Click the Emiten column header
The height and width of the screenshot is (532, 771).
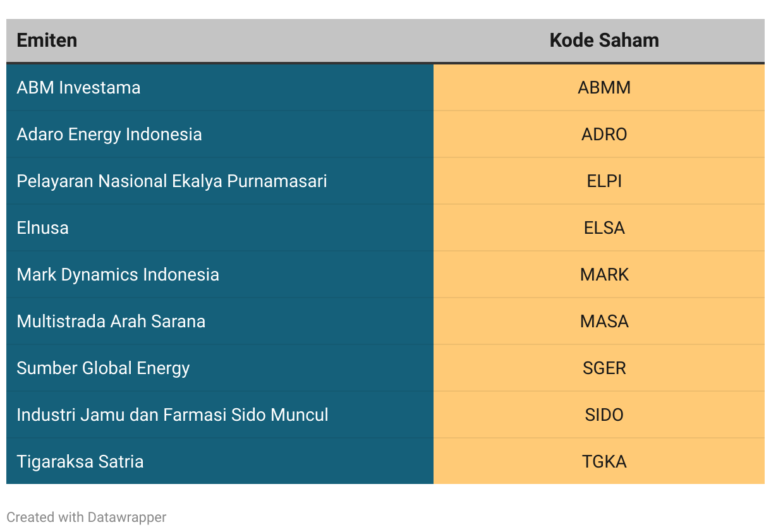coord(219,40)
